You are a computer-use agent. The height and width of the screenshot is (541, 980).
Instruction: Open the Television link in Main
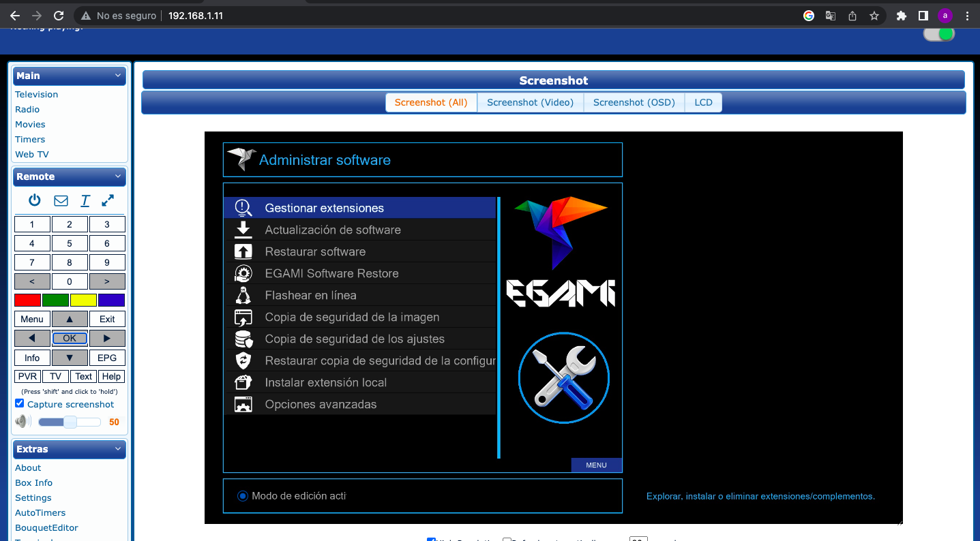[x=36, y=95]
